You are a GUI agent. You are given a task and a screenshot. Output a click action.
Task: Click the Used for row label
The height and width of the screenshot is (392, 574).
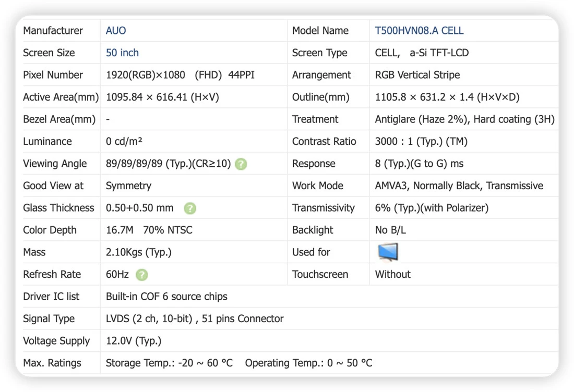(x=311, y=252)
